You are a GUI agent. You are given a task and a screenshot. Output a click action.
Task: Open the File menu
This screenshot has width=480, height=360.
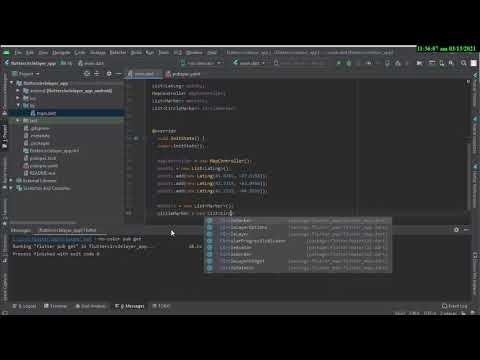18,52
